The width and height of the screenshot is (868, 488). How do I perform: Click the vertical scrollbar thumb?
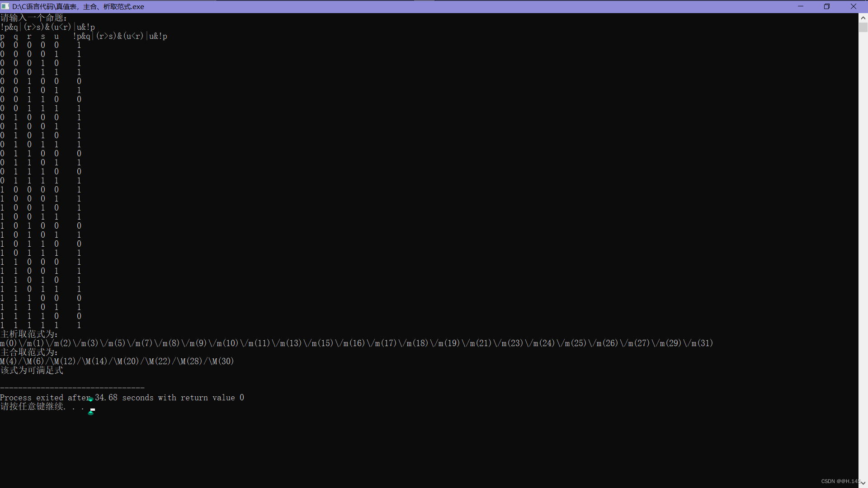coord(863,28)
